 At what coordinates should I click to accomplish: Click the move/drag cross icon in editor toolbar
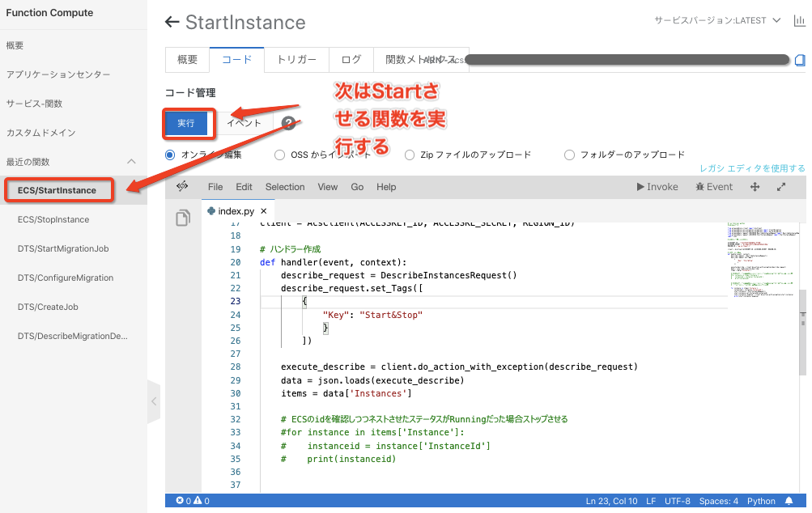coord(755,187)
